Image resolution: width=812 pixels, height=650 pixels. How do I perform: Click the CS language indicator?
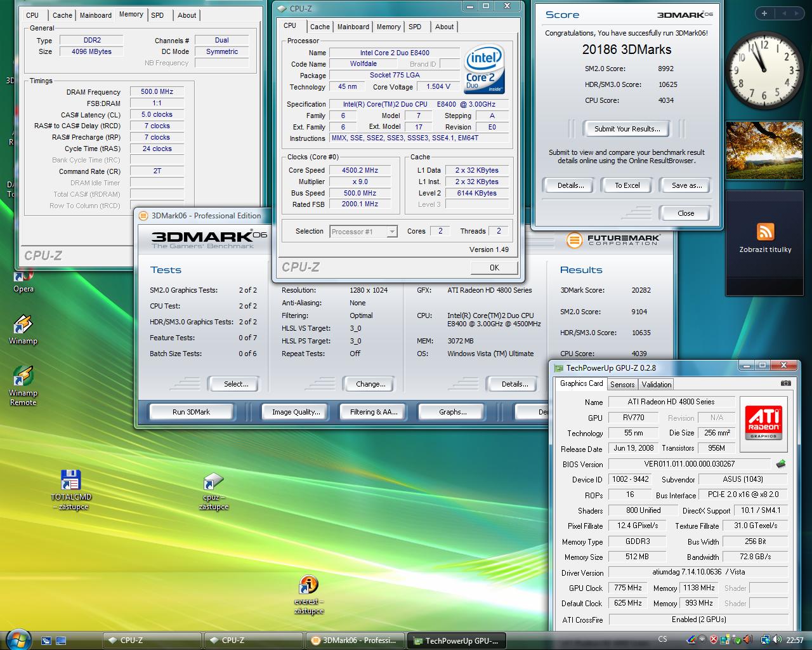[x=662, y=639]
